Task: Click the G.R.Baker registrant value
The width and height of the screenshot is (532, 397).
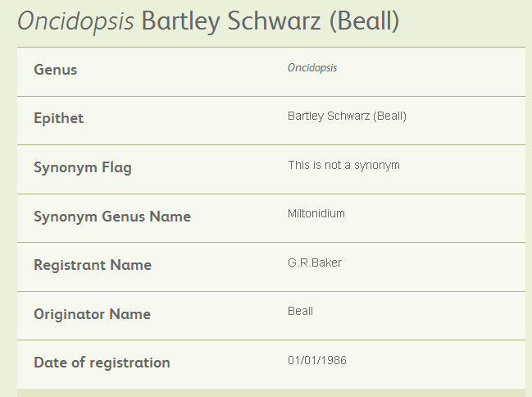Action: (x=315, y=262)
